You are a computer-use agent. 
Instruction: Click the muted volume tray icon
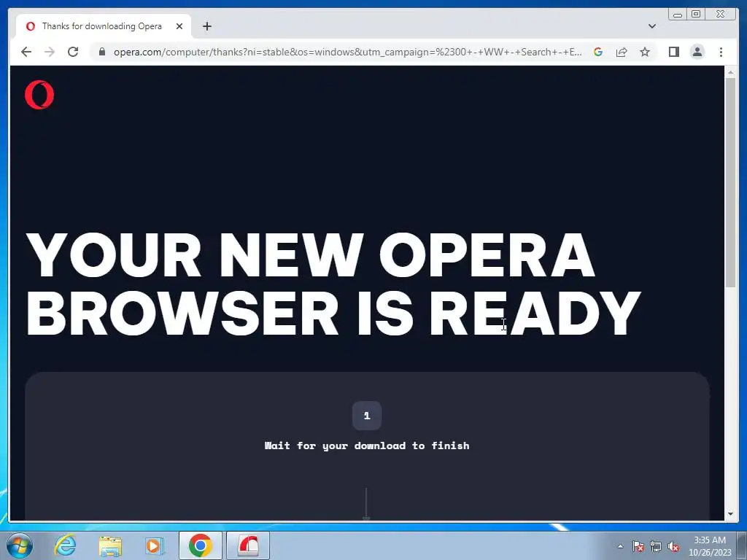tap(673, 546)
